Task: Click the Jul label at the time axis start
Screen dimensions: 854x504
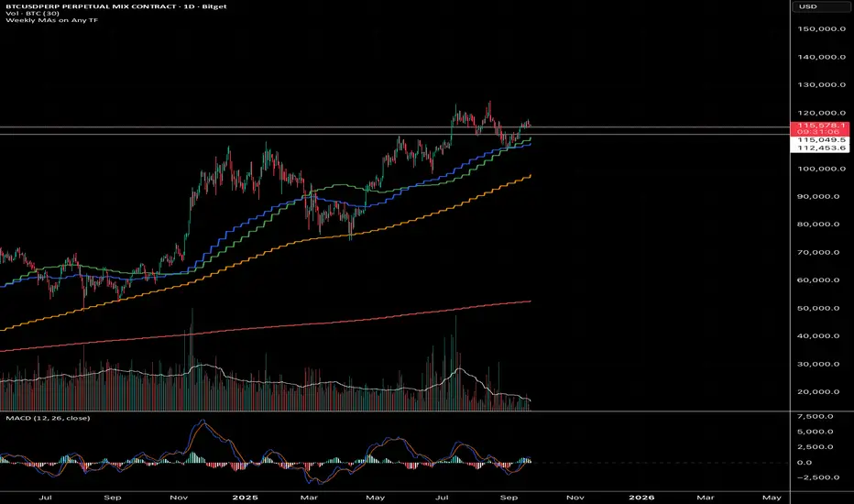Action: tap(46, 498)
